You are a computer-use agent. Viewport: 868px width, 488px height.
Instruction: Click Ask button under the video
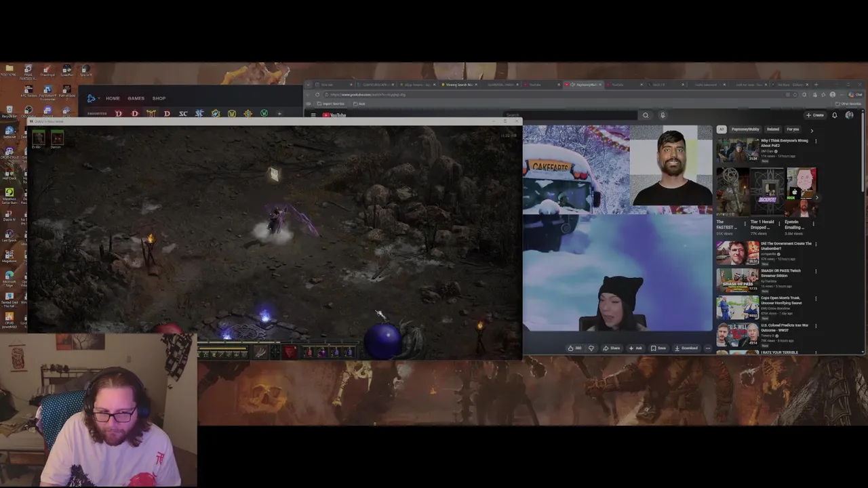click(x=635, y=348)
